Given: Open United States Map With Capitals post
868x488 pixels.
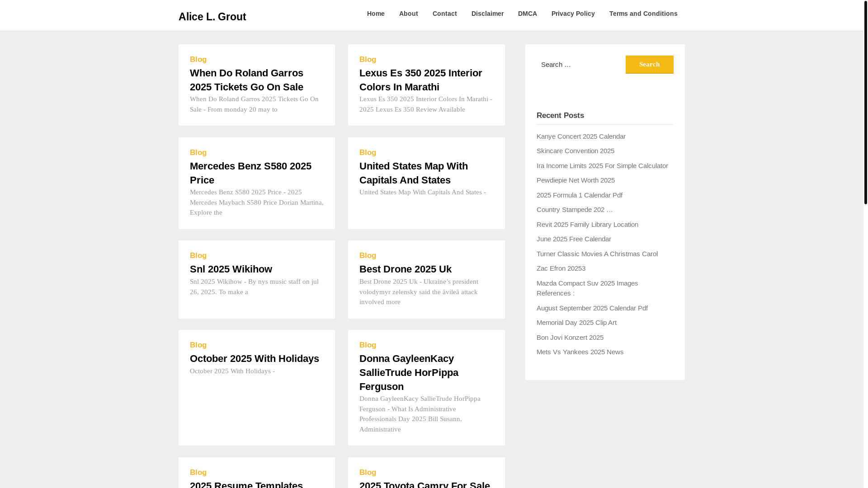Looking at the screenshot, I should 413,173.
